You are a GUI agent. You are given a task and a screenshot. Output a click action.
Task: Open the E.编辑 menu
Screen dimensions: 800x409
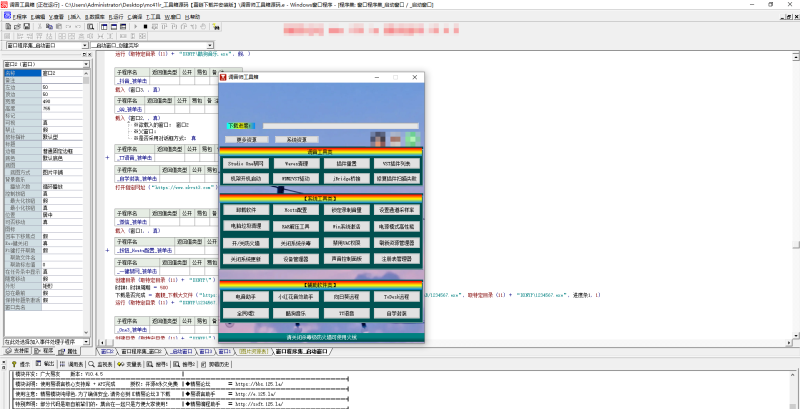click(x=38, y=16)
